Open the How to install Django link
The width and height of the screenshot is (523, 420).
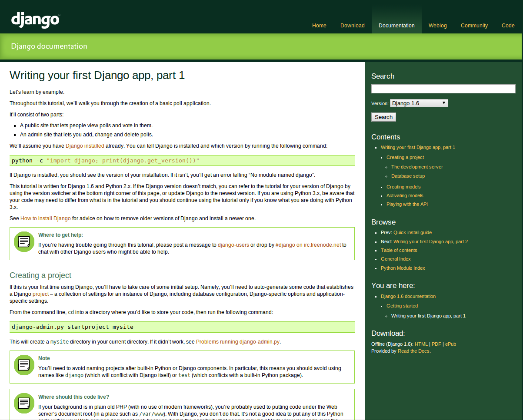pos(46,218)
